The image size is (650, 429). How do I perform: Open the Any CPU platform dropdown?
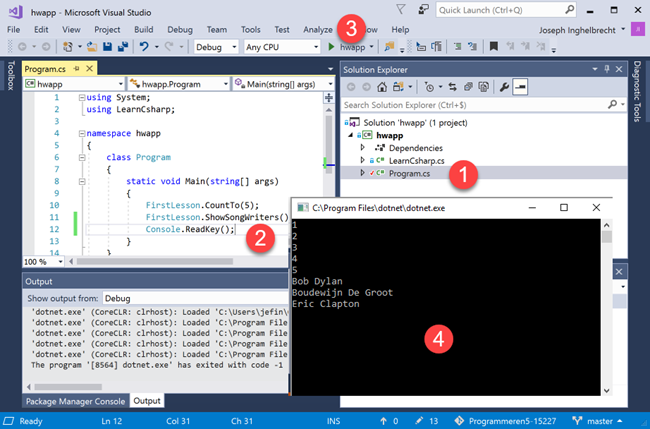(280, 47)
